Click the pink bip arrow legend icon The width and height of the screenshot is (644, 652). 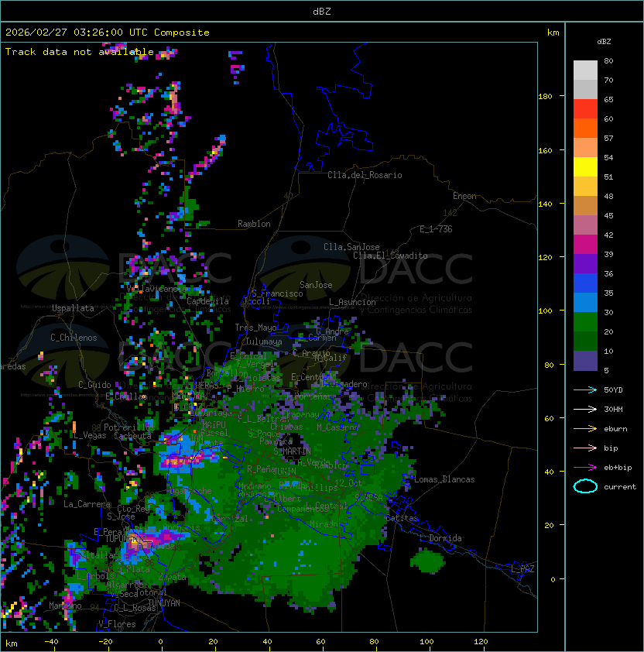(x=585, y=448)
